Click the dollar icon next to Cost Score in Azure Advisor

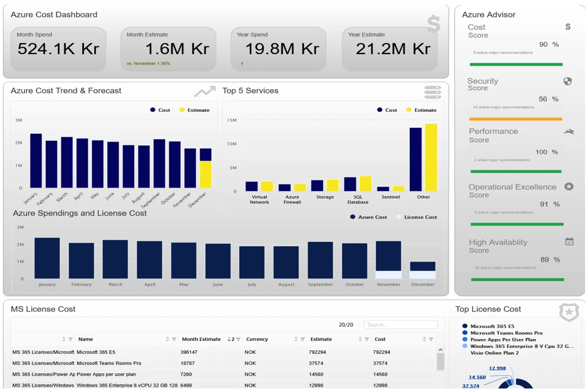click(x=567, y=27)
